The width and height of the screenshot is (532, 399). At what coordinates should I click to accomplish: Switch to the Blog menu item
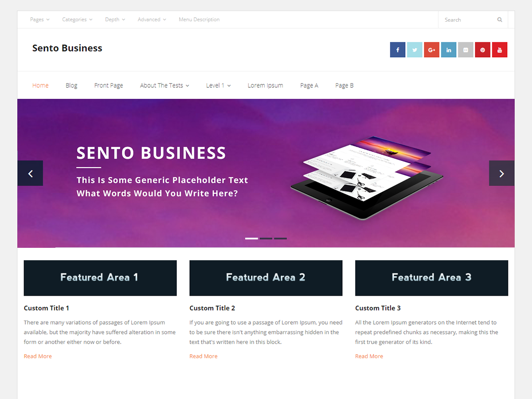(71, 85)
